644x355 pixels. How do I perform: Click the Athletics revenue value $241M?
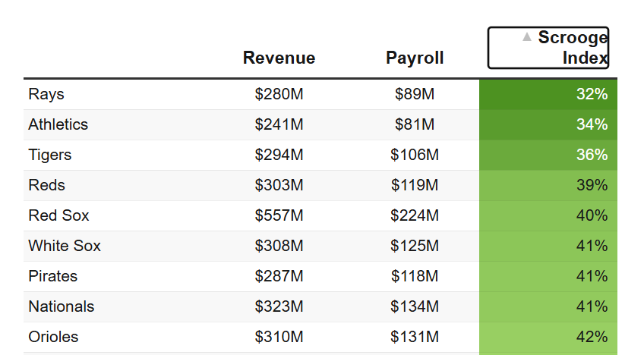[x=279, y=124]
